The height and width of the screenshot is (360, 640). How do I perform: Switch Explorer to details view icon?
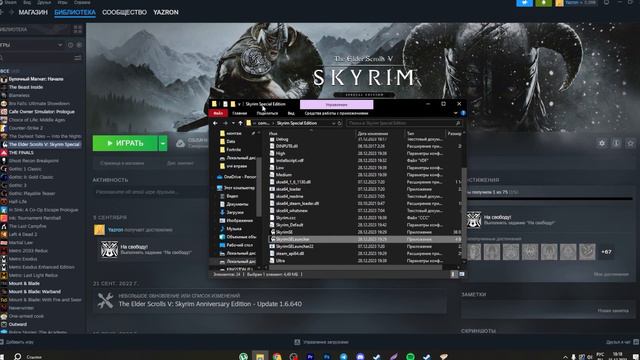453,274
